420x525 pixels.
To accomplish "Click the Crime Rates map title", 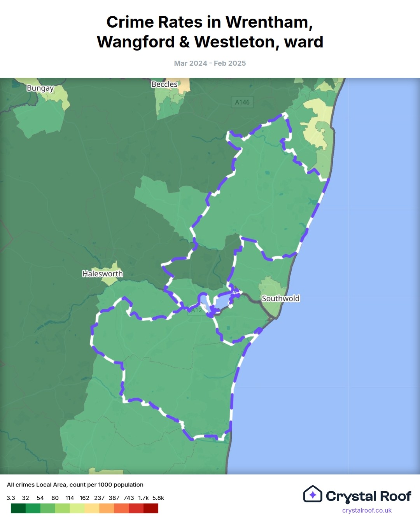I will click(210, 32).
